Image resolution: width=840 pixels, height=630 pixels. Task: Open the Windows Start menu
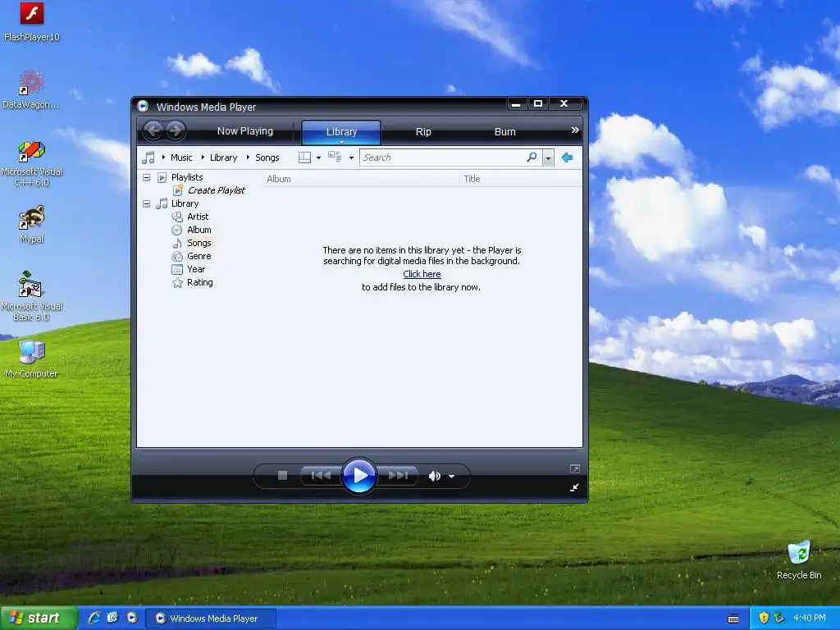click(39, 619)
